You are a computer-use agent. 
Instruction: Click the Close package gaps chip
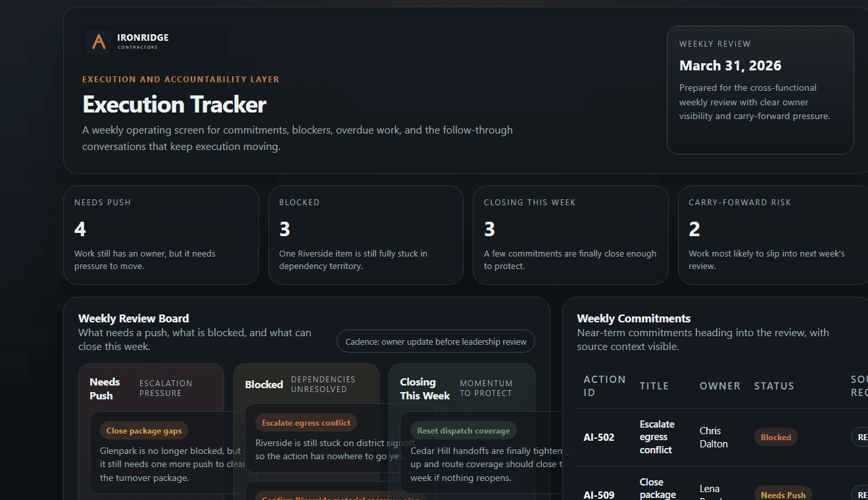[144, 430]
